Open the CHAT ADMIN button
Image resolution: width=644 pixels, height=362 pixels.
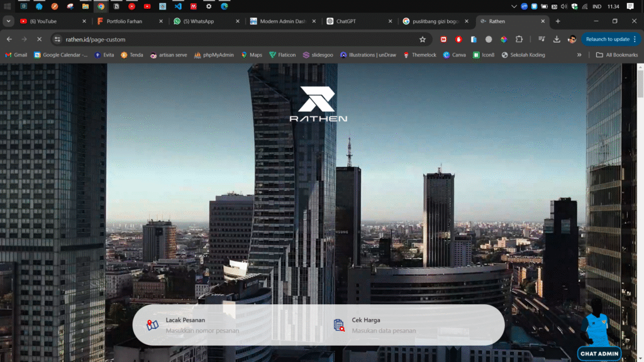(599, 354)
